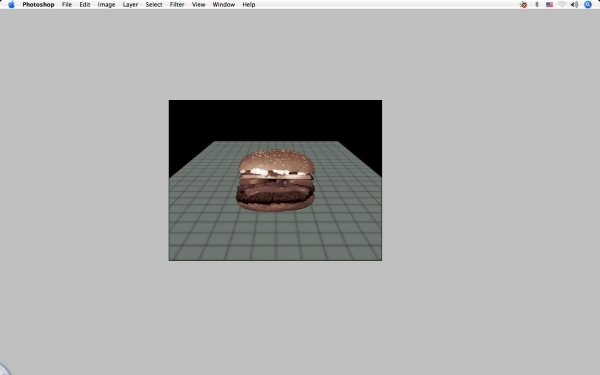
Task: Open the Layer menu
Action: [x=130, y=5]
